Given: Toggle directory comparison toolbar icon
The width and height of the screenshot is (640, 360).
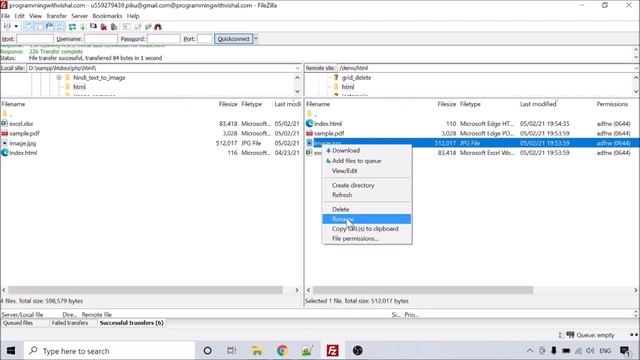Looking at the screenshot, I should [138, 27].
